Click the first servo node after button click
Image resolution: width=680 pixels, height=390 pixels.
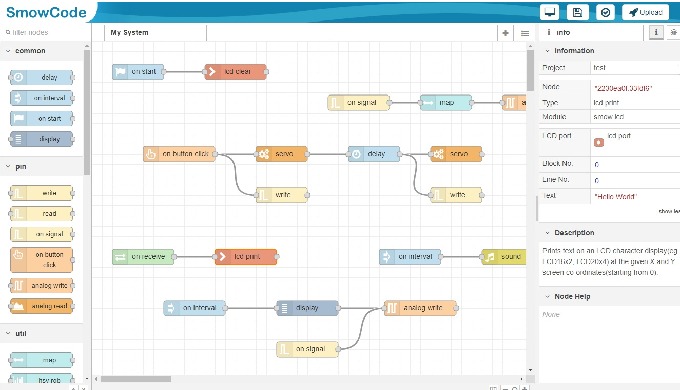(282, 154)
